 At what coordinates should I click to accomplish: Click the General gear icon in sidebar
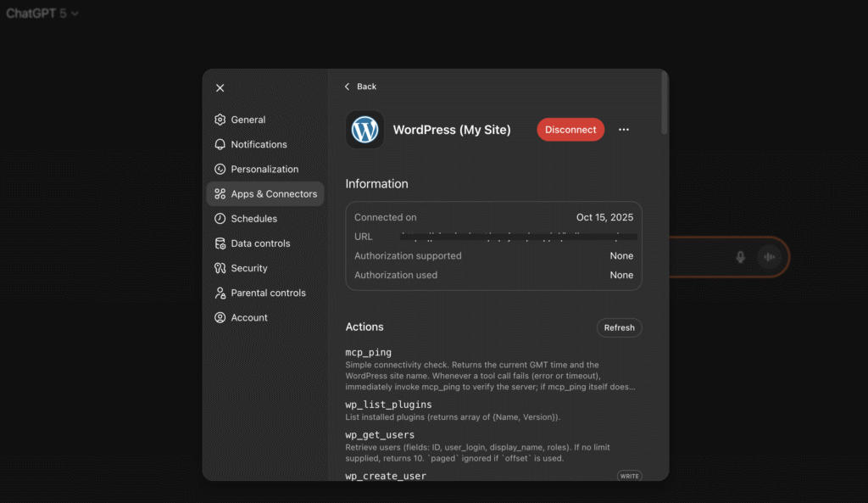[220, 120]
